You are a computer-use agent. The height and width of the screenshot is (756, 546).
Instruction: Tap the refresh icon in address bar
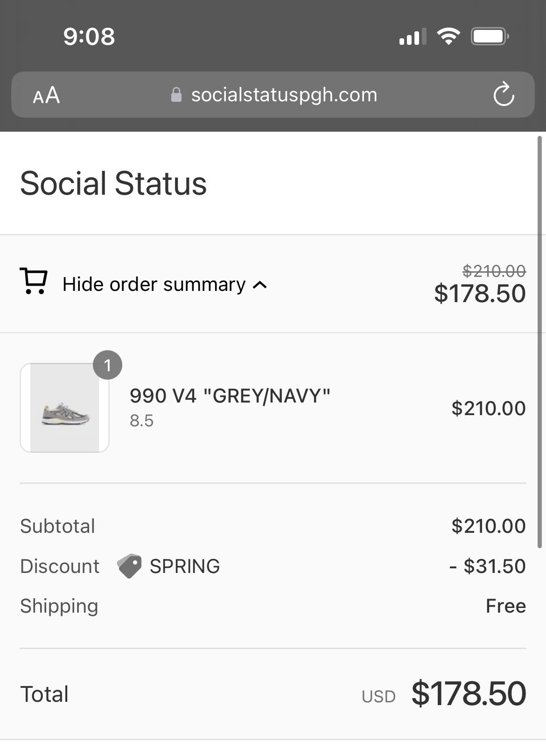[503, 95]
